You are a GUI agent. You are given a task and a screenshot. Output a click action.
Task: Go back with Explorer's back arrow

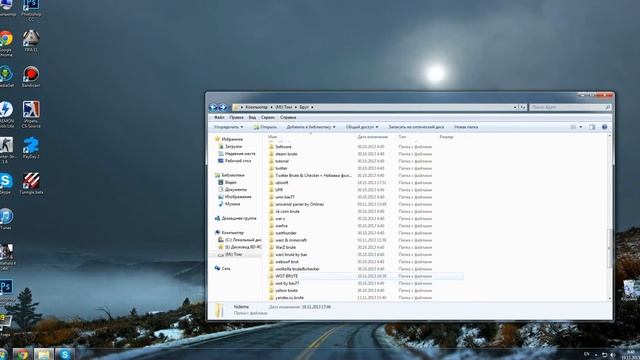click(x=213, y=107)
